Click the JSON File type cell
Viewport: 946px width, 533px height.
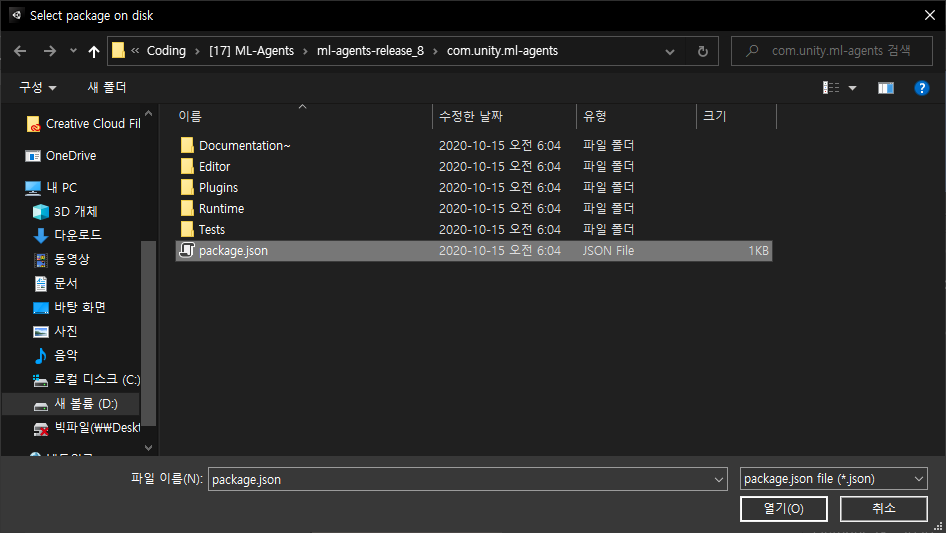point(608,251)
